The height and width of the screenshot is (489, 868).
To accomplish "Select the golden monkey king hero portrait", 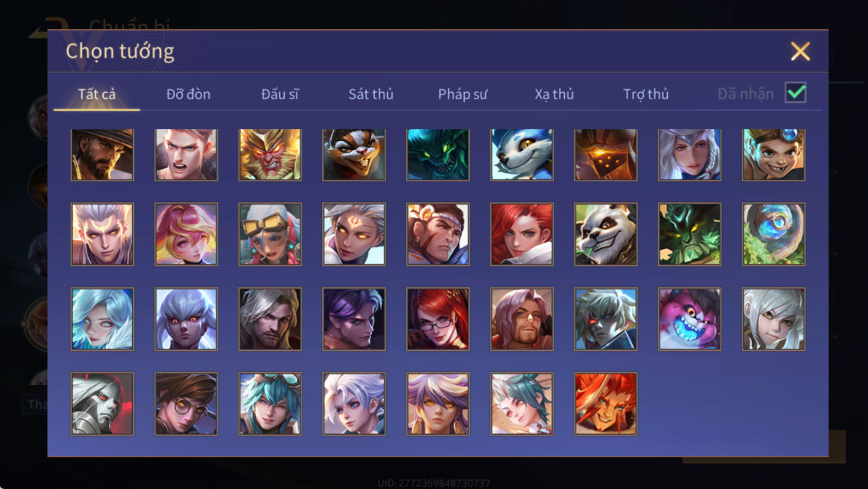I will click(270, 154).
